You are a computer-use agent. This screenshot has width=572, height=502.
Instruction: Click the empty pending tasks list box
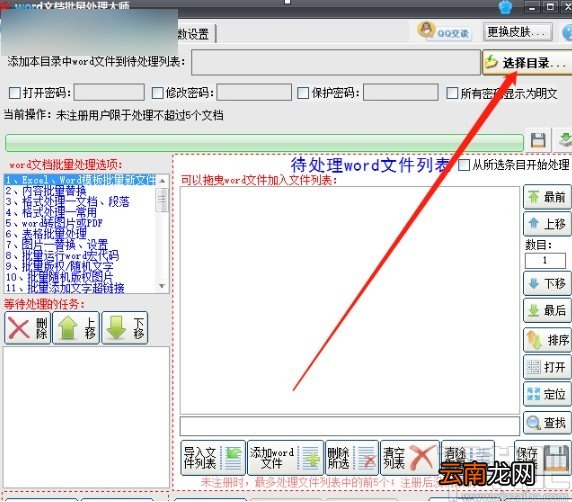pos(86,417)
